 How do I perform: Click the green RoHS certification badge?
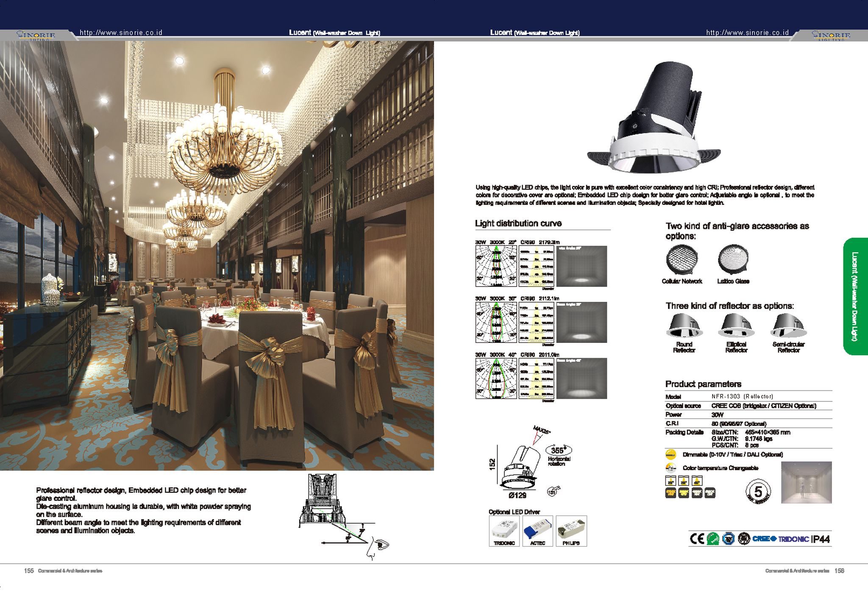[713, 539]
